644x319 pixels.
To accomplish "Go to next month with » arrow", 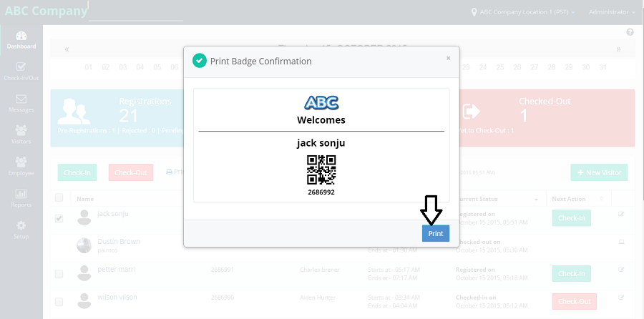I will tap(618, 49).
